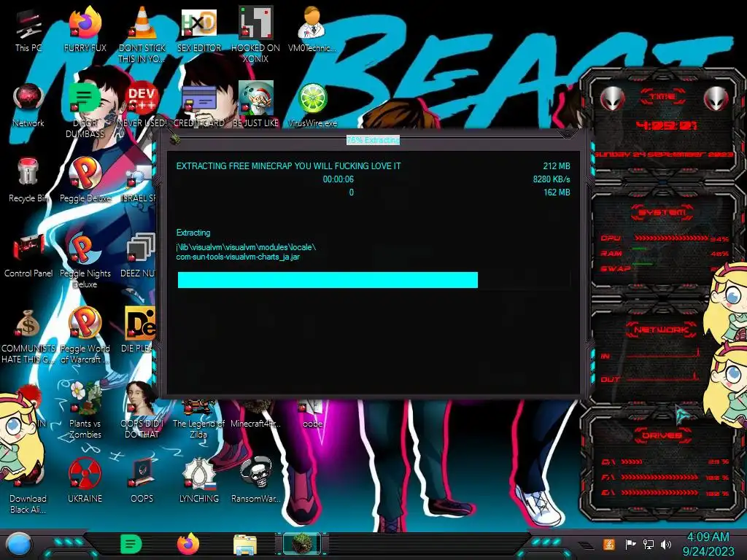
Task: Open the UKRAINE radiation icon
Action: (x=85, y=474)
